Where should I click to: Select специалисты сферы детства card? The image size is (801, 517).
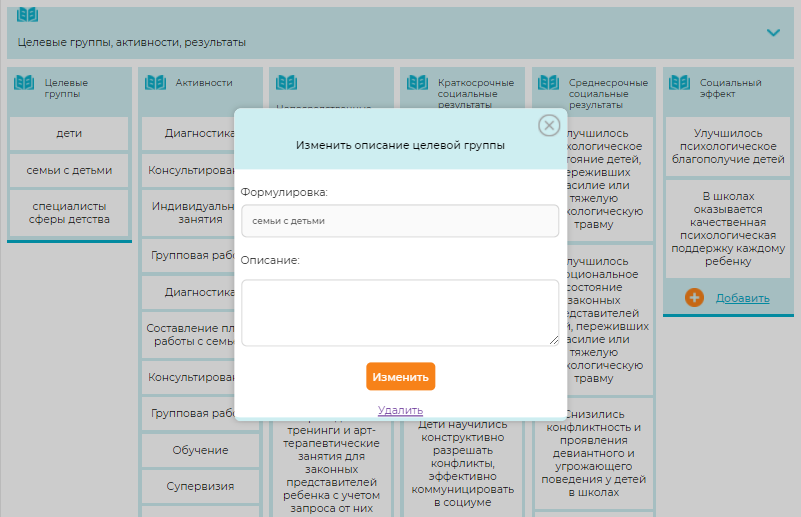[70, 212]
